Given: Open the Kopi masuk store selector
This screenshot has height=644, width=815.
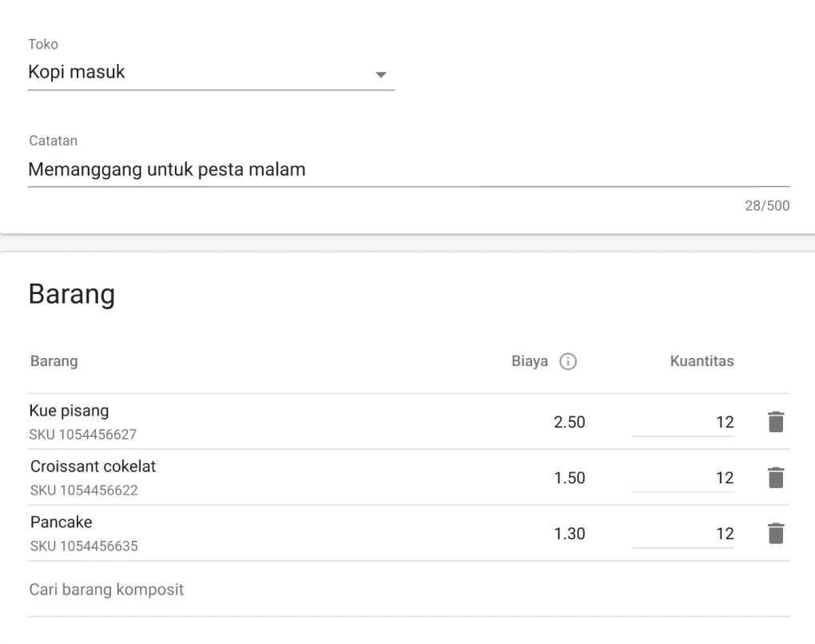Looking at the screenshot, I should [200, 74].
